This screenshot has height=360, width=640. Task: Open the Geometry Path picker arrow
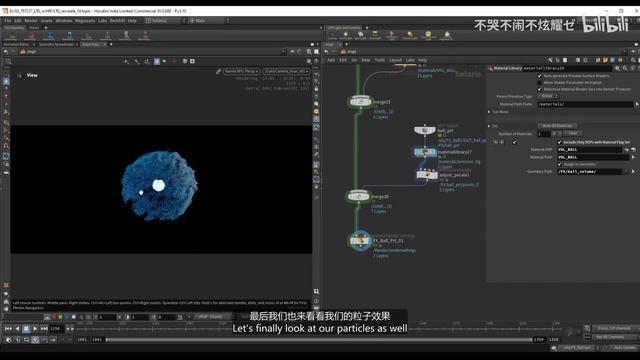633,172
